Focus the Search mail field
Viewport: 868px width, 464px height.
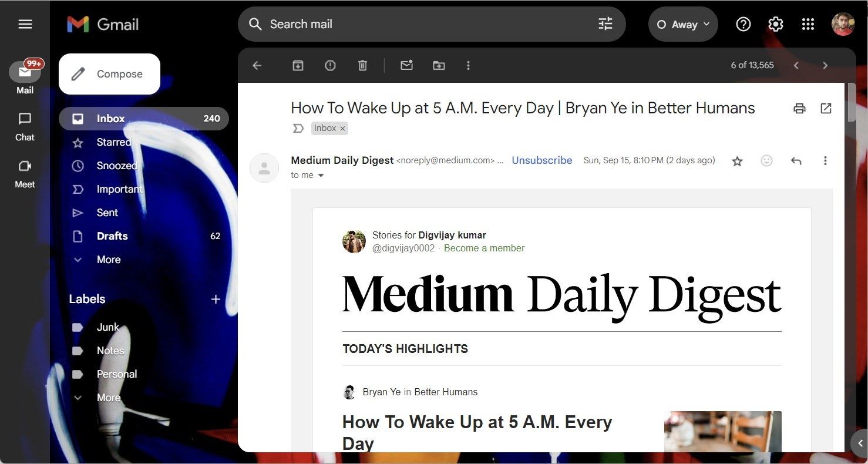tap(432, 24)
